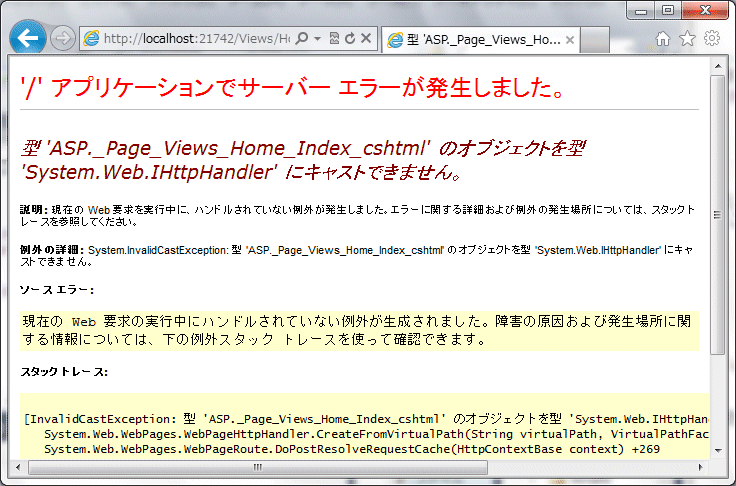Open the Tools gear menu
The height and width of the screenshot is (486, 736).
click(x=712, y=39)
